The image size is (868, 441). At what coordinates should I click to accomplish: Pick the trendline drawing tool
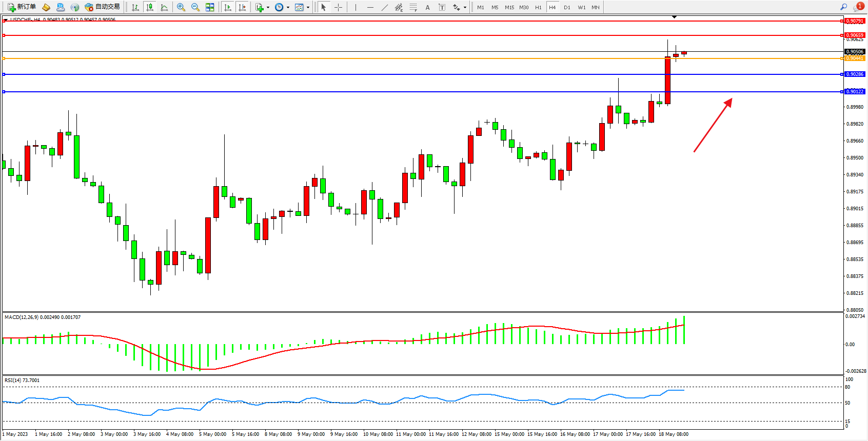(385, 7)
